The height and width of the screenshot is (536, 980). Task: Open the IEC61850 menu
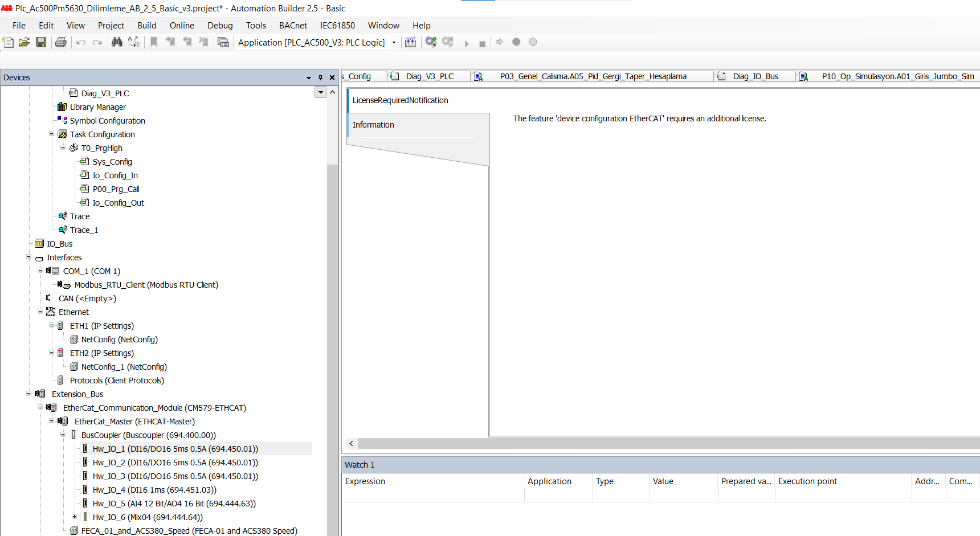pyautogui.click(x=337, y=26)
